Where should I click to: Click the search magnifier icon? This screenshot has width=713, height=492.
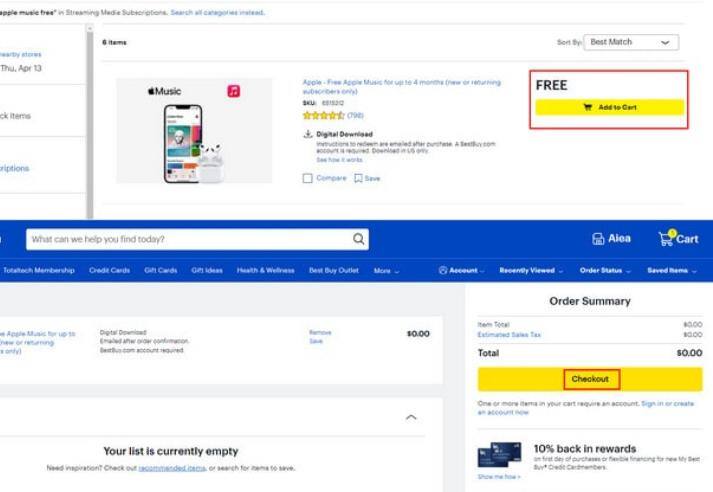click(x=359, y=240)
